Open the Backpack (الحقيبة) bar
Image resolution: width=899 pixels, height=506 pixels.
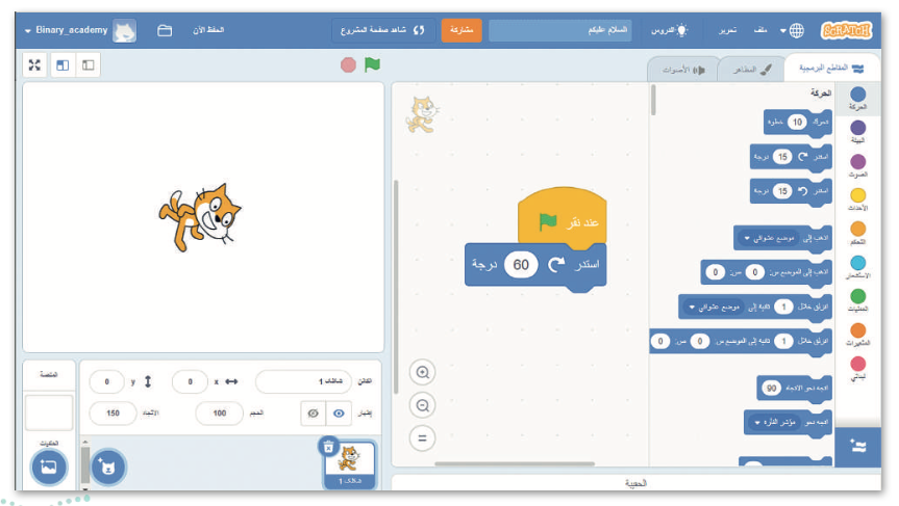coord(635,483)
